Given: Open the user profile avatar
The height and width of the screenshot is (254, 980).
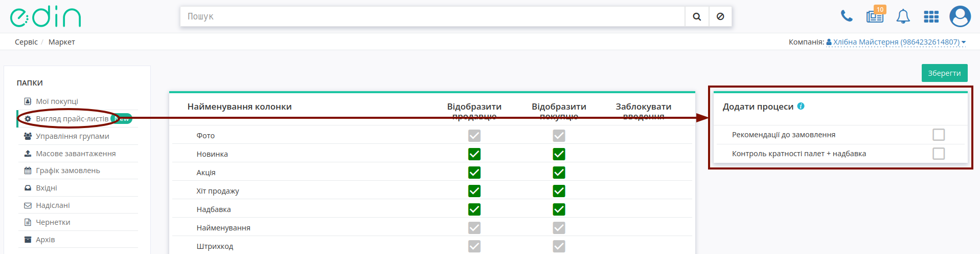Looking at the screenshot, I should (x=960, y=16).
